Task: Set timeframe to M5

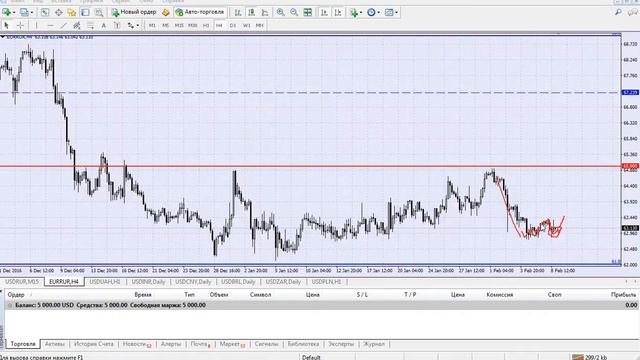Action: pyautogui.click(x=165, y=25)
